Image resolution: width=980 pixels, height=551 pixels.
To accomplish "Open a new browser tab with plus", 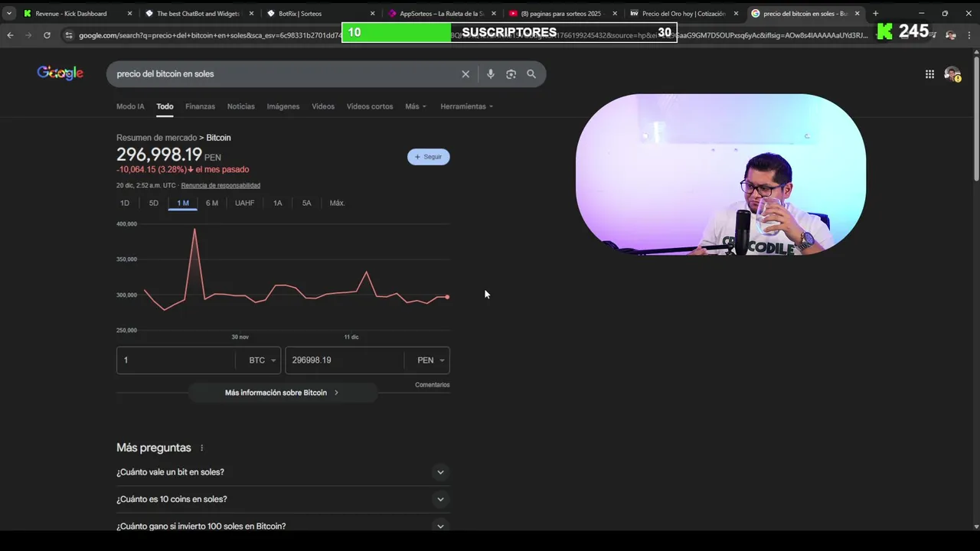I will (x=876, y=13).
